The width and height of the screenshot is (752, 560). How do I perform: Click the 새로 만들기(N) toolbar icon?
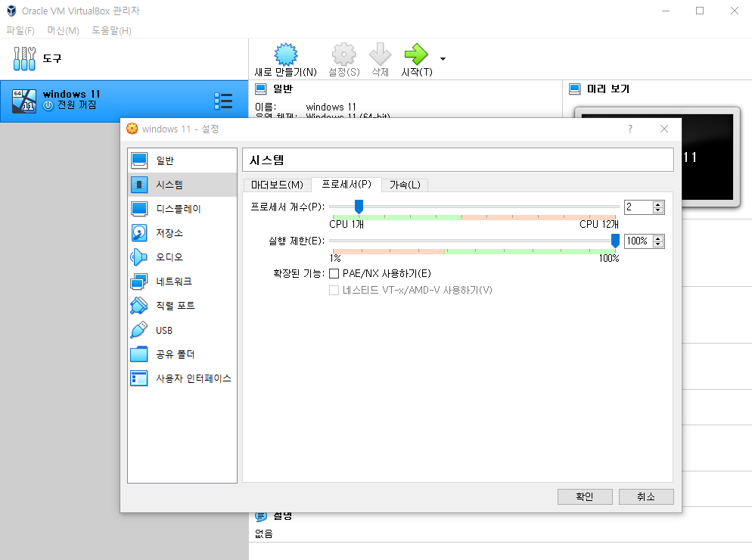(286, 53)
